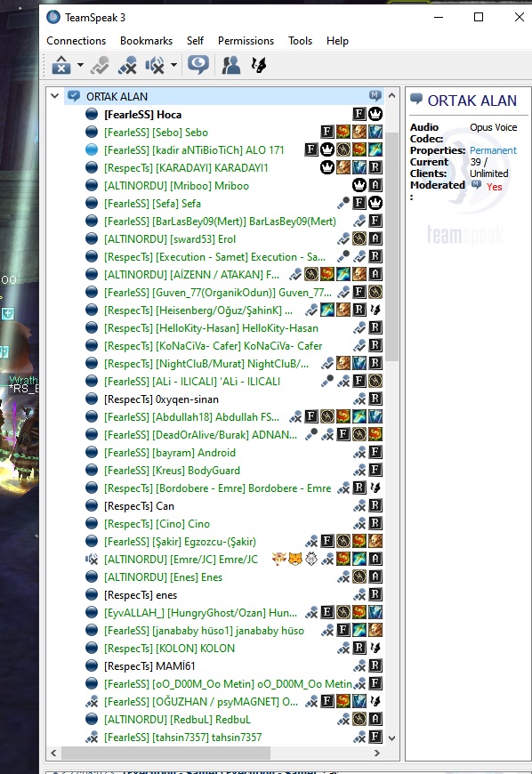532x774 pixels.
Task: Click the fox emoji icon in the Emre/JC row
Action: (x=295, y=559)
